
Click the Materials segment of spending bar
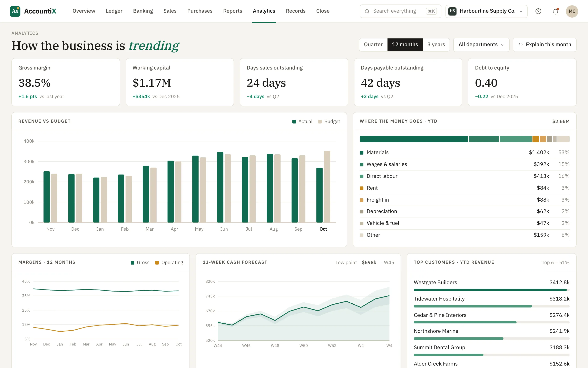tap(414, 139)
